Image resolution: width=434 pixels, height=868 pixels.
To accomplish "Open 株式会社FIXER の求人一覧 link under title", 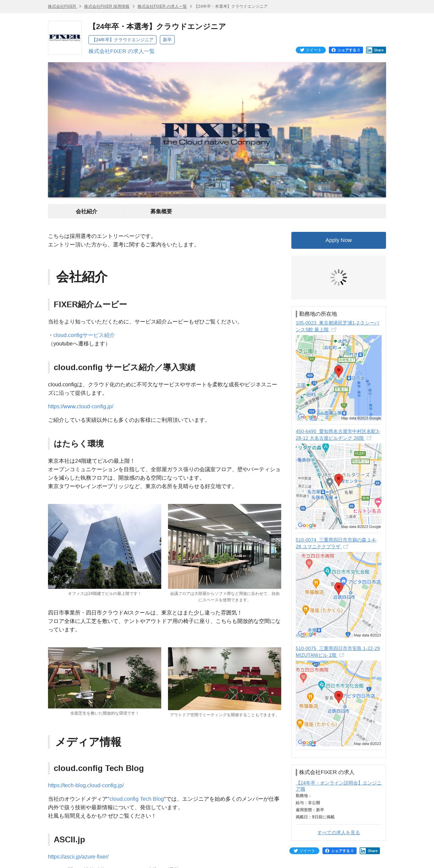I will tap(122, 51).
